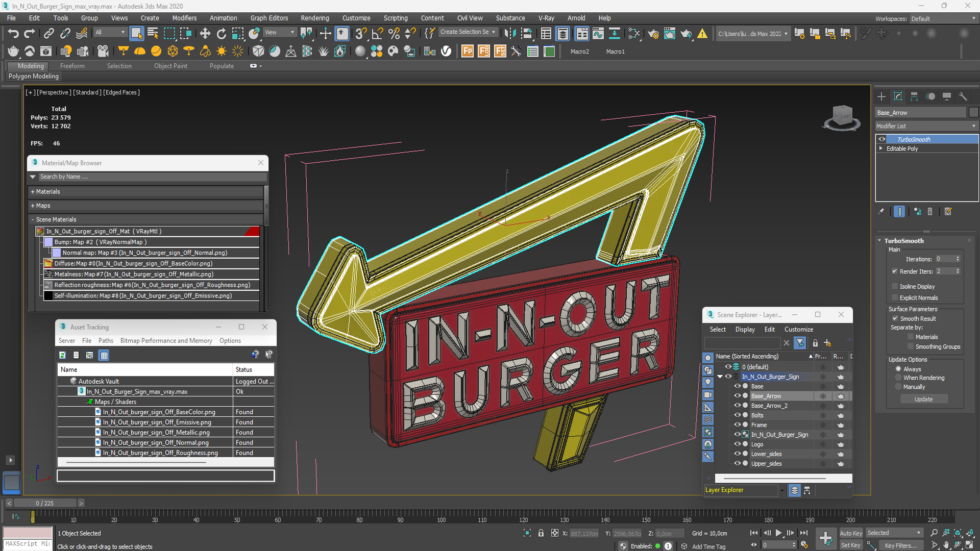Expand the Maps section in browser
The height and width of the screenshot is (551, 980).
[33, 206]
